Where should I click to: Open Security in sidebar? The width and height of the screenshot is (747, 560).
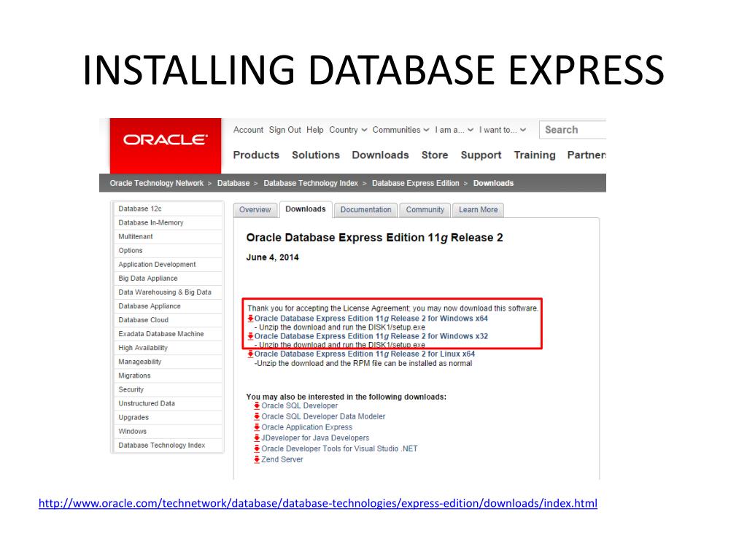click(168, 389)
